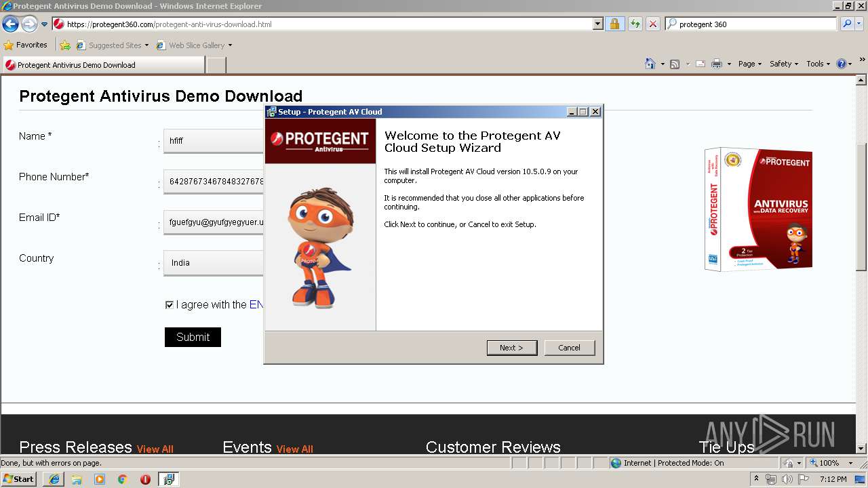
Task: Click the page vertical scrollbar thumb
Action: tap(861, 207)
